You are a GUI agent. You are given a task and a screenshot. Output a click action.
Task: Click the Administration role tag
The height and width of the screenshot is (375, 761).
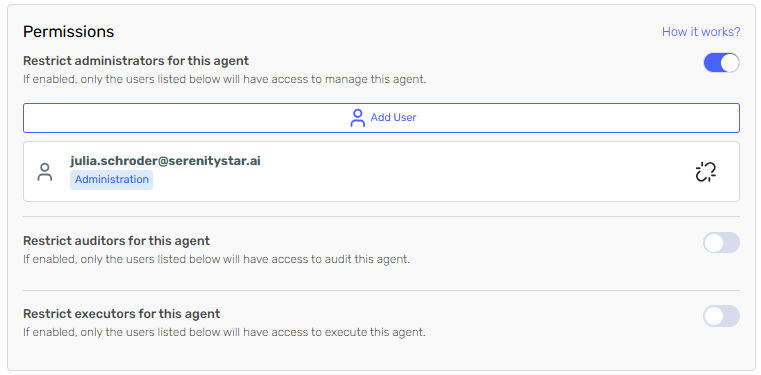(x=112, y=179)
